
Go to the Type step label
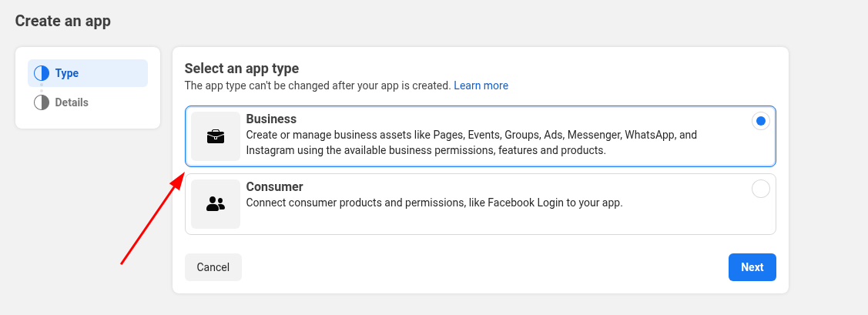pos(67,73)
